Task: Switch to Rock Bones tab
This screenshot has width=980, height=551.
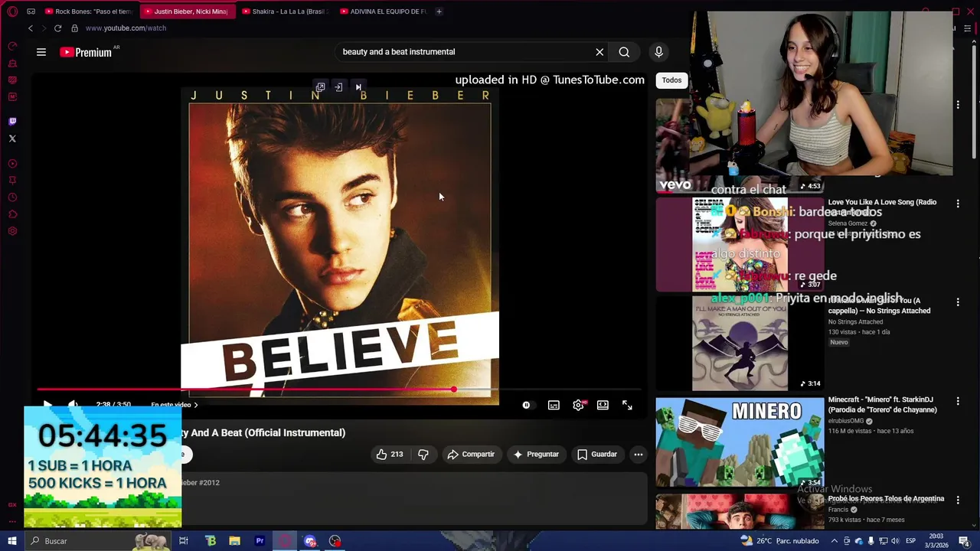Action: (90, 11)
